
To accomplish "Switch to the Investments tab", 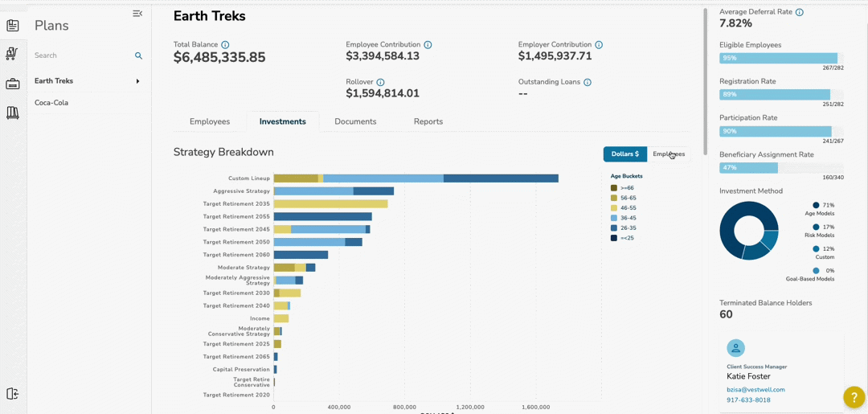I will pos(283,121).
